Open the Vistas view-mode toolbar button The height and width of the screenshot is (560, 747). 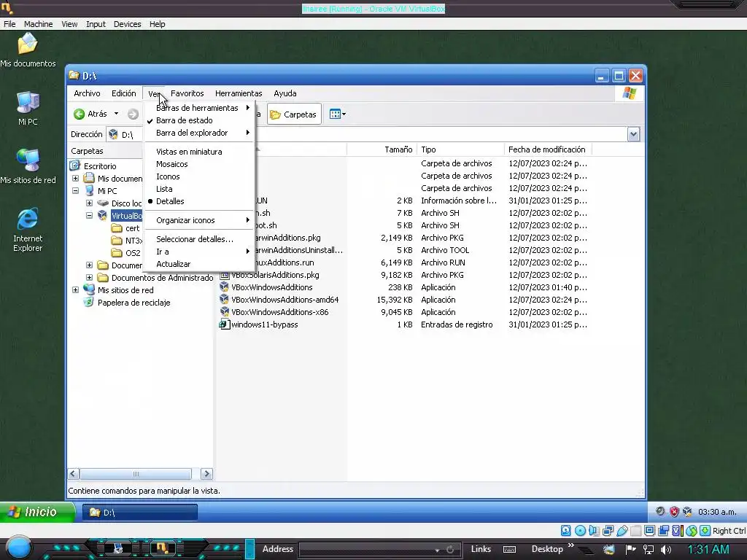click(x=337, y=114)
